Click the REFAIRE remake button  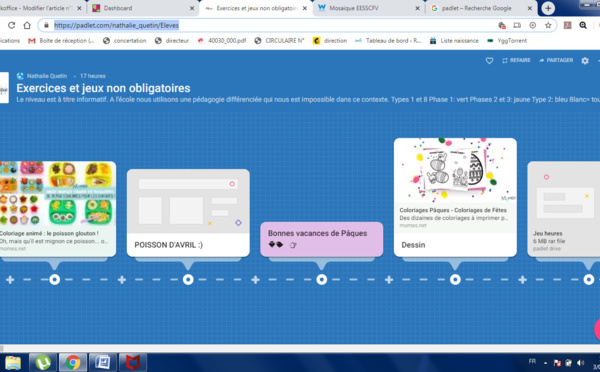(x=516, y=60)
